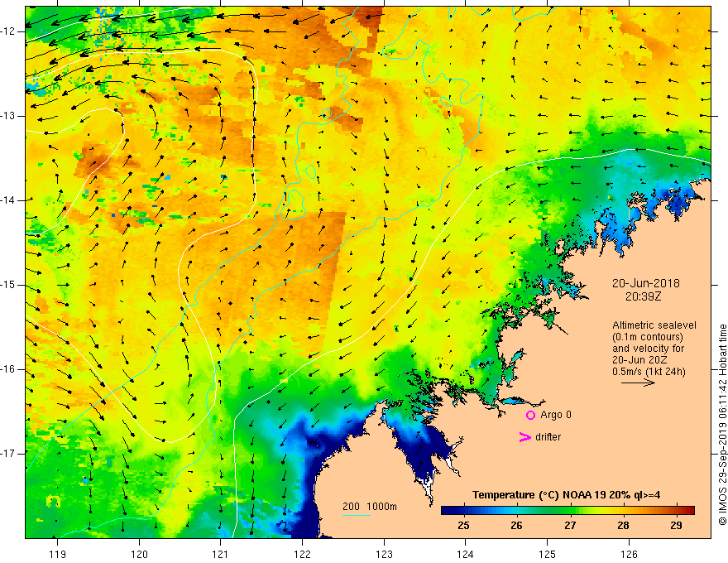Click the 121 longitude axis label
This screenshot has width=728, height=563.
[x=221, y=554]
